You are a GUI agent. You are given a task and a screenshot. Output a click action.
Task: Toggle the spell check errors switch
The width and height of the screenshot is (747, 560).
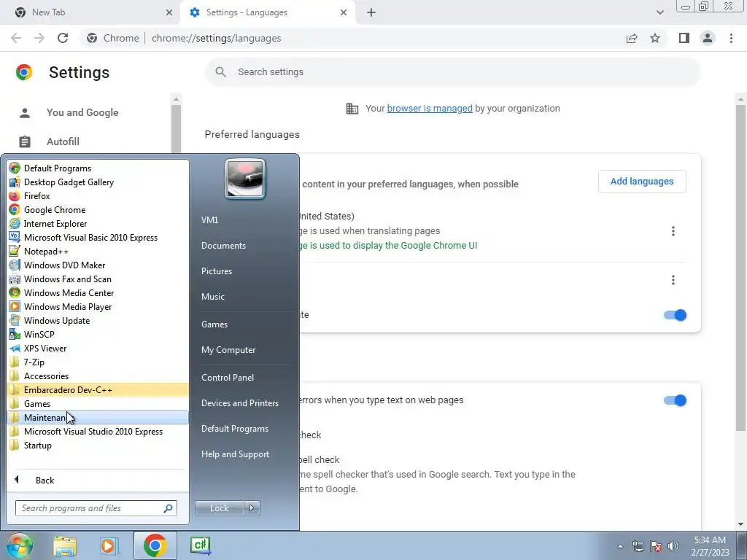[x=675, y=400]
